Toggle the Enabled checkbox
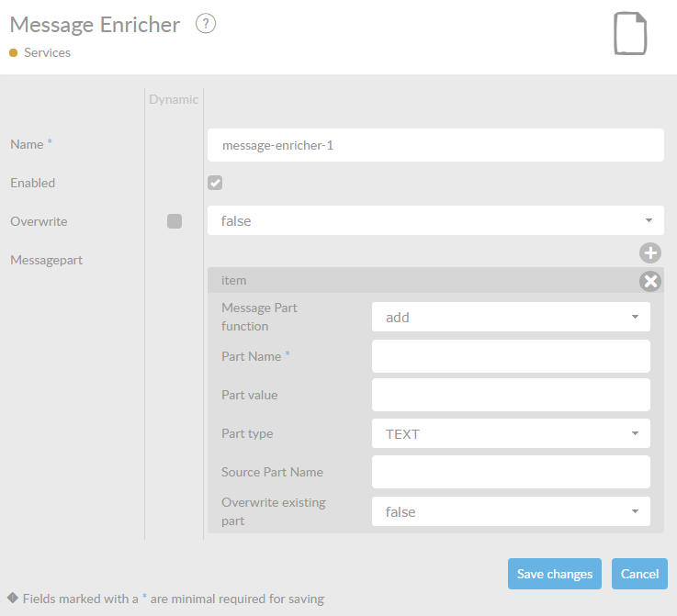Image resolution: width=677 pixels, height=616 pixels. (215, 183)
